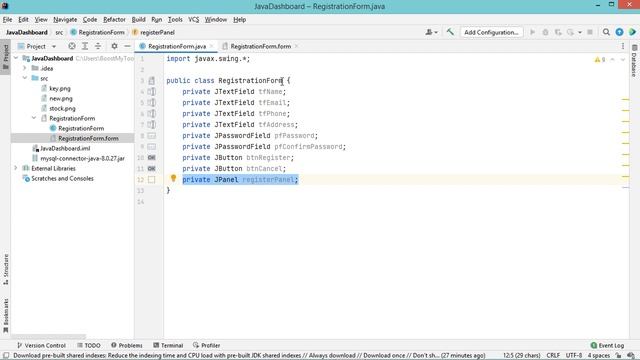Select the RegistrationForm.java editor tab
The image size is (640, 360).
pos(177,46)
